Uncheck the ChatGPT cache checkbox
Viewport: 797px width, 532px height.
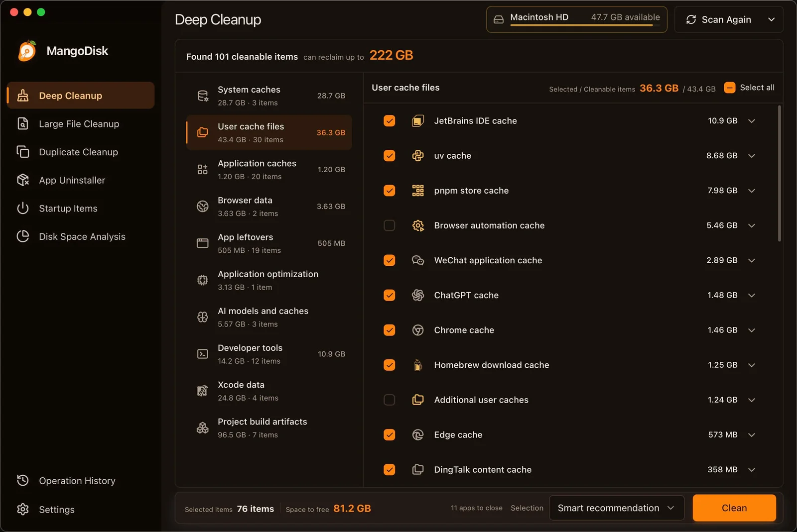coord(390,295)
